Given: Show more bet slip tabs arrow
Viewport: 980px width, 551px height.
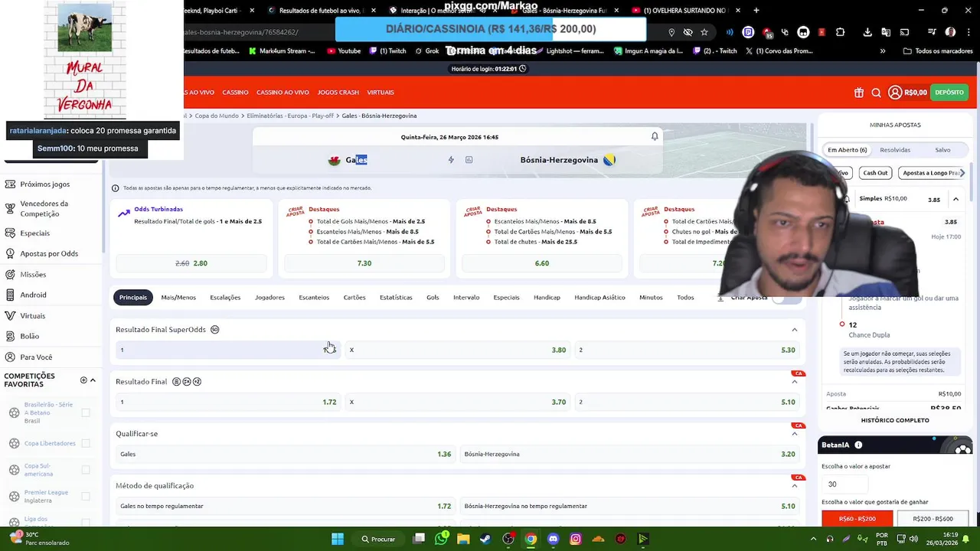Looking at the screenshot, I should pyautogui.click(x=962, y=173).
